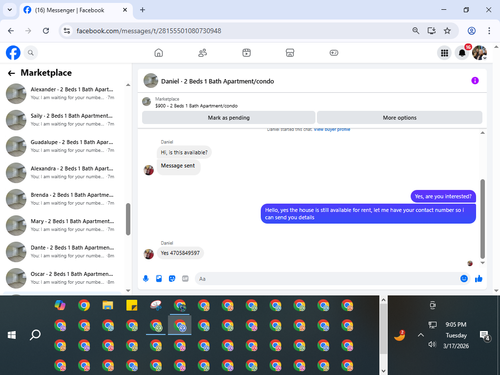This screenshot has height=375, width=500.
Task: Open the Alexandra 2 Beds conversation
Action: click(x=64, y=172)
